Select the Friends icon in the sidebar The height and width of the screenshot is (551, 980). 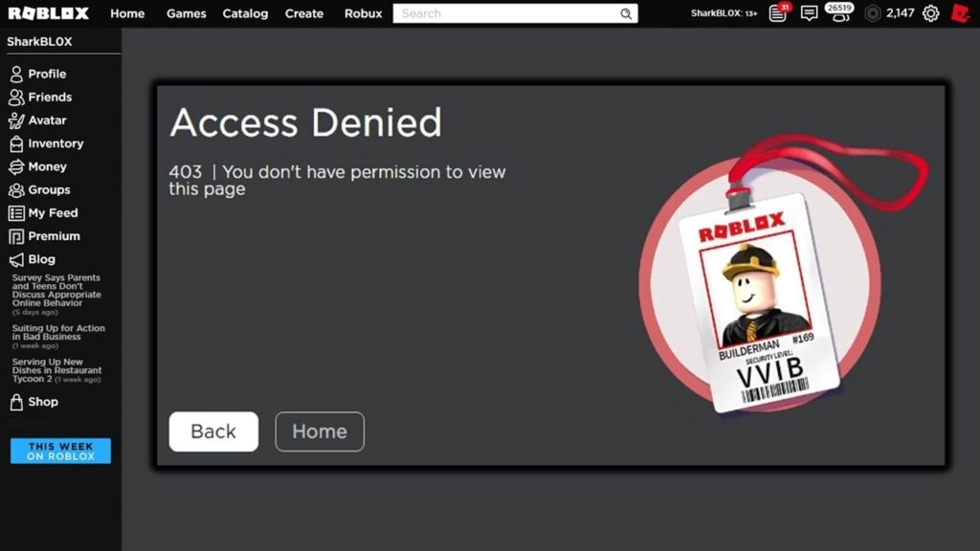[x=17, y=97]
